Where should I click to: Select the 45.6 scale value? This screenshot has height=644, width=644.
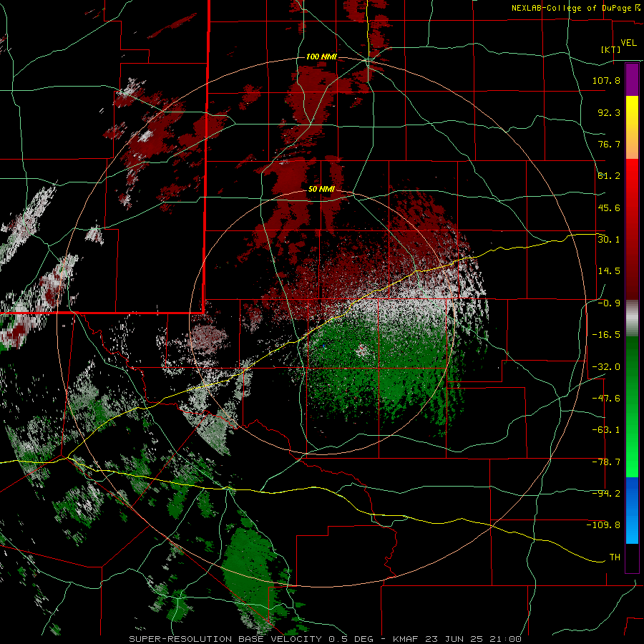609,208
